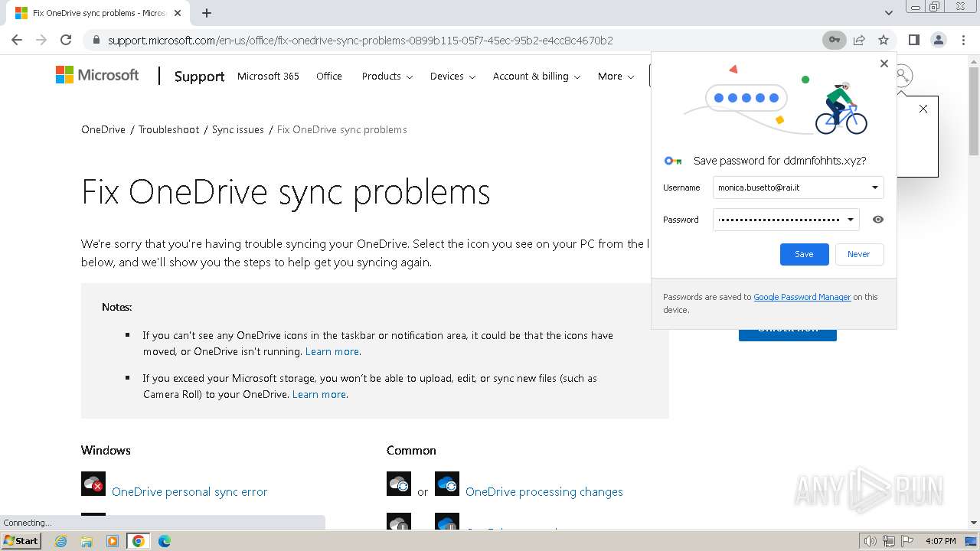Open Microsoft Edge from taskbar

(x=165, y=541)
